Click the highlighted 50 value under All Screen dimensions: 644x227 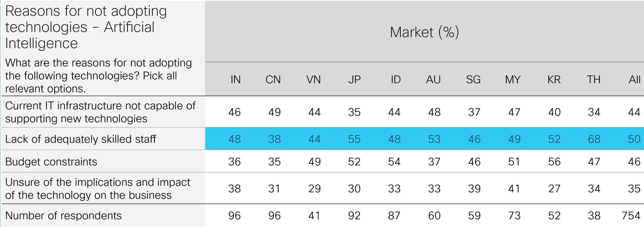[634, 139]
